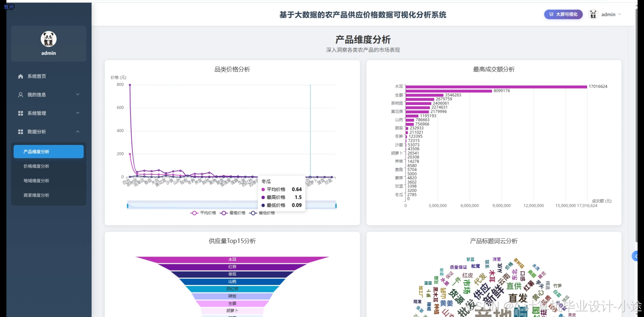Click the 木耳 funnel segment
This screenshot has width=644, height=317.
click(232, 259)
